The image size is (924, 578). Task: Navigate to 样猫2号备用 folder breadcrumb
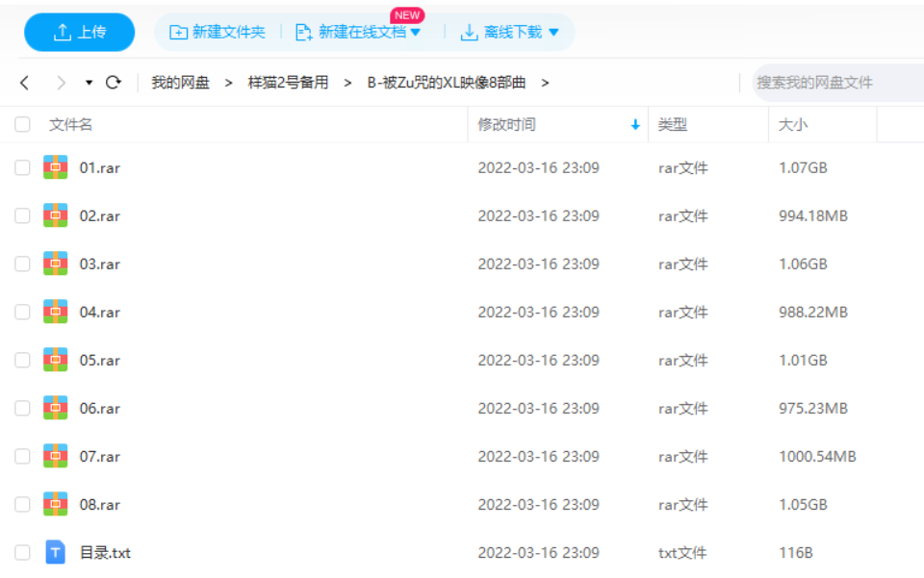click(x=288, y=83)
